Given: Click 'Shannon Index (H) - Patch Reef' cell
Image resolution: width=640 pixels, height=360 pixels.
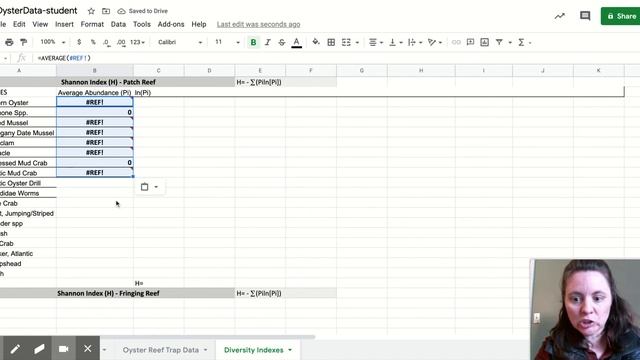Looking at the screenshot, I should pyautogui.click(x=108, y=82).
